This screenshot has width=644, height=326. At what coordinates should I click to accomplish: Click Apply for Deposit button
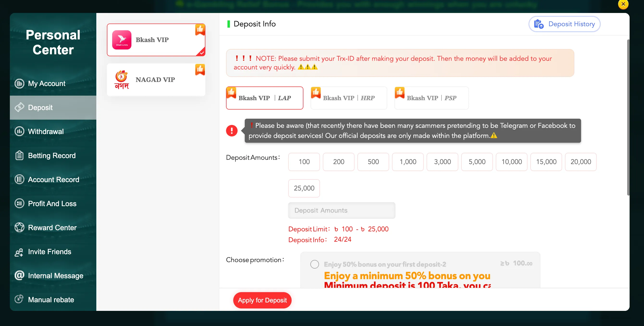(262, 300)
